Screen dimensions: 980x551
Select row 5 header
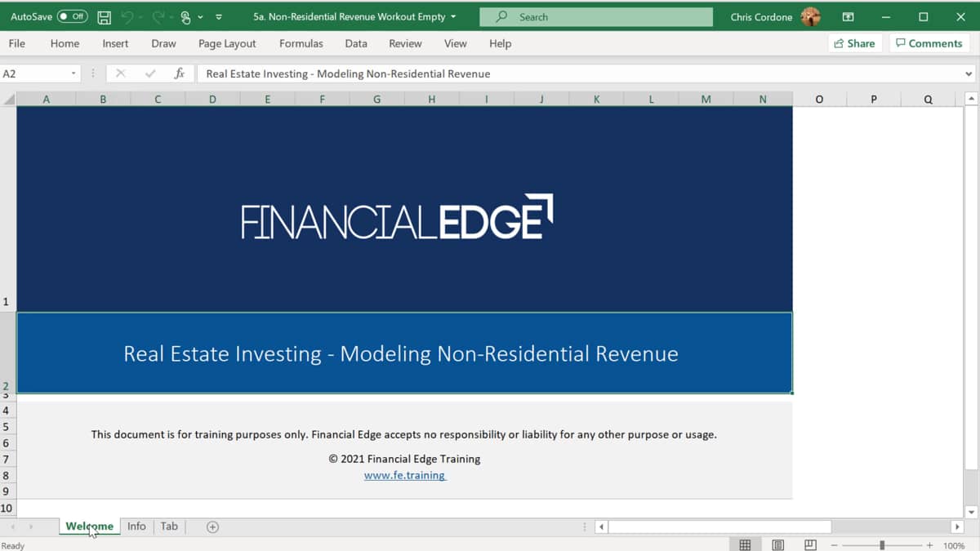(7, 427)
